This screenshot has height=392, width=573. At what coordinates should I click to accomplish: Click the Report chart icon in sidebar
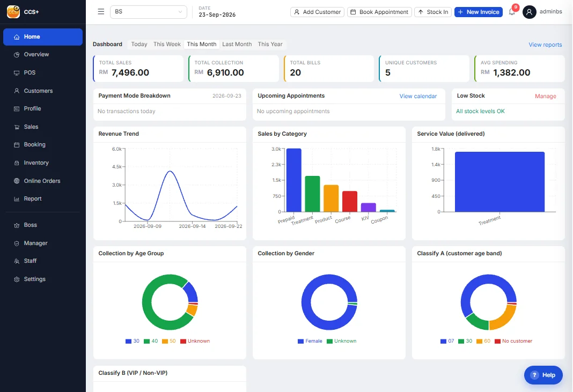click(x=17, y=199)
